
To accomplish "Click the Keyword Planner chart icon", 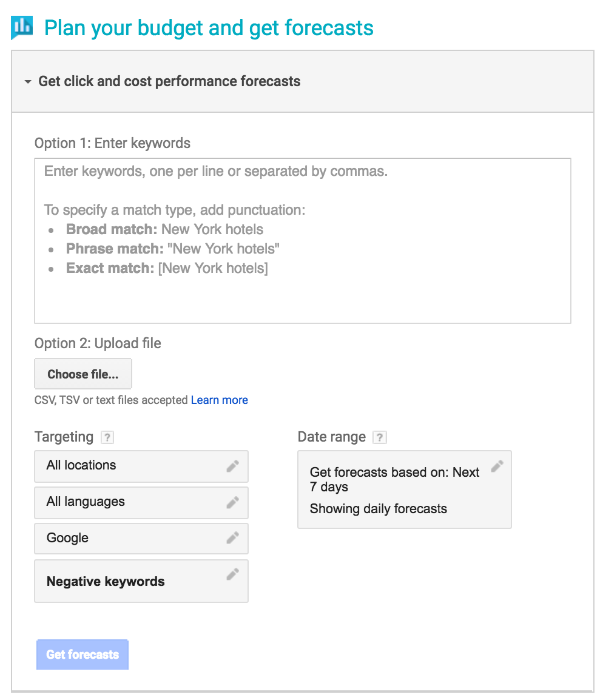I will (x=22, y=27).
